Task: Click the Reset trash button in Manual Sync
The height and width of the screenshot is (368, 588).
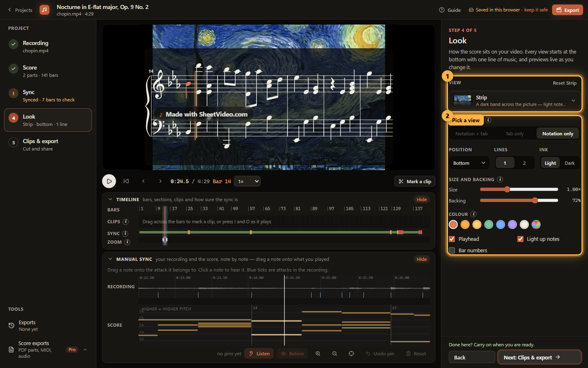Action: pyautogui.click(x=416, y=354)
